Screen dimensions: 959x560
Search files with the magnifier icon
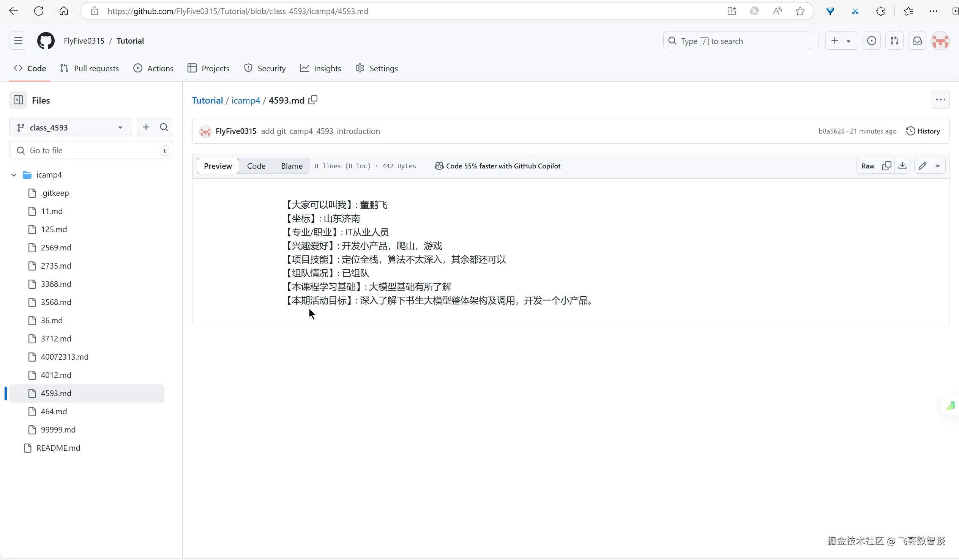tap(164, 127)
